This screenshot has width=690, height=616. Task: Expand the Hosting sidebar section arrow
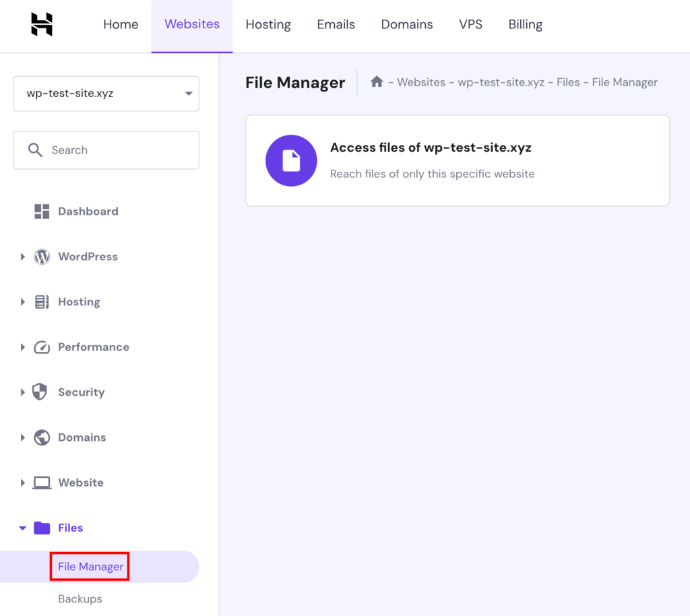click(x=22, y=302)
